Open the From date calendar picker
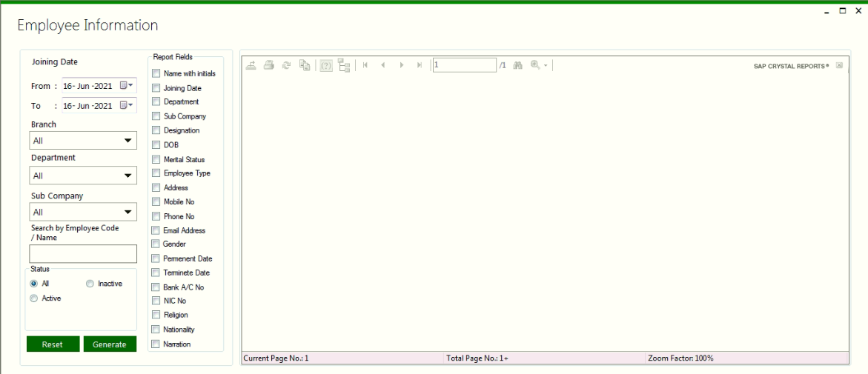Image resolution: width=868 pixels, height=374 pixels. coord(127,85)
